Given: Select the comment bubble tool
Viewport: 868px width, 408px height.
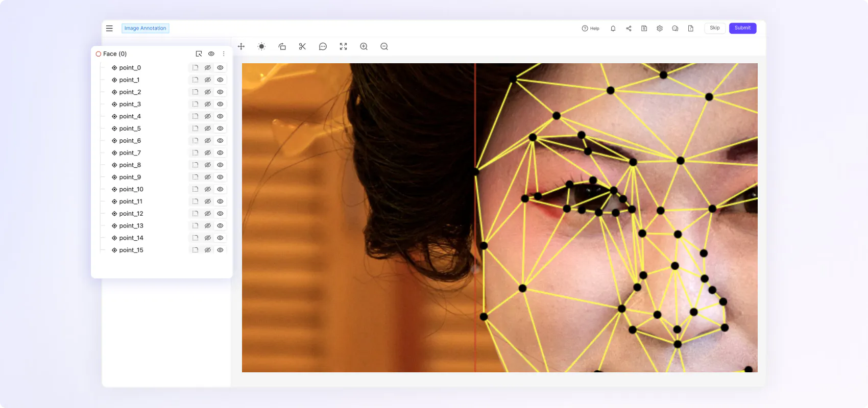Looking at the screenshot, I should [x=323, y=46].
